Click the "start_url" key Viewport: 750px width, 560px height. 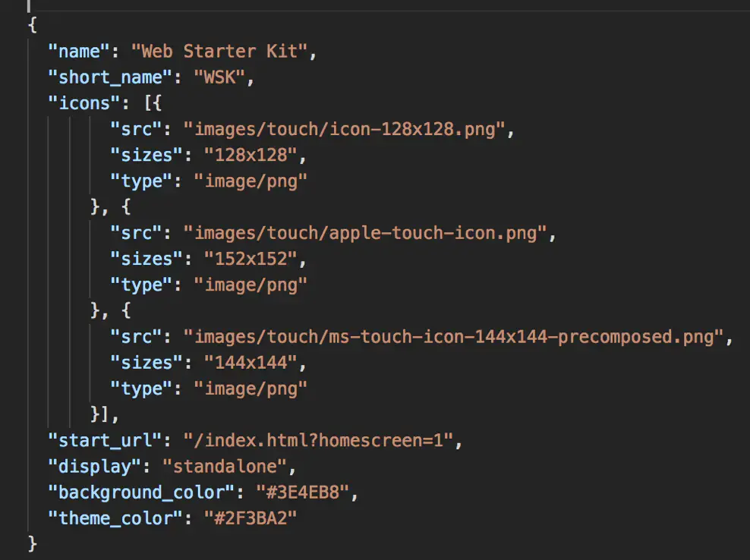click(105, 440)
